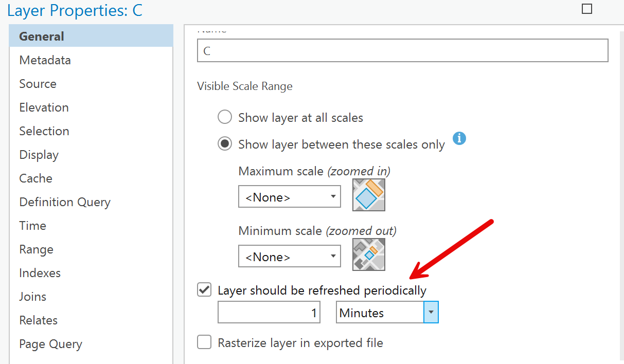Click the maximize window square icon
This screenshot has height=364, width=624.
pyautogui.click(x=586, y=9)
